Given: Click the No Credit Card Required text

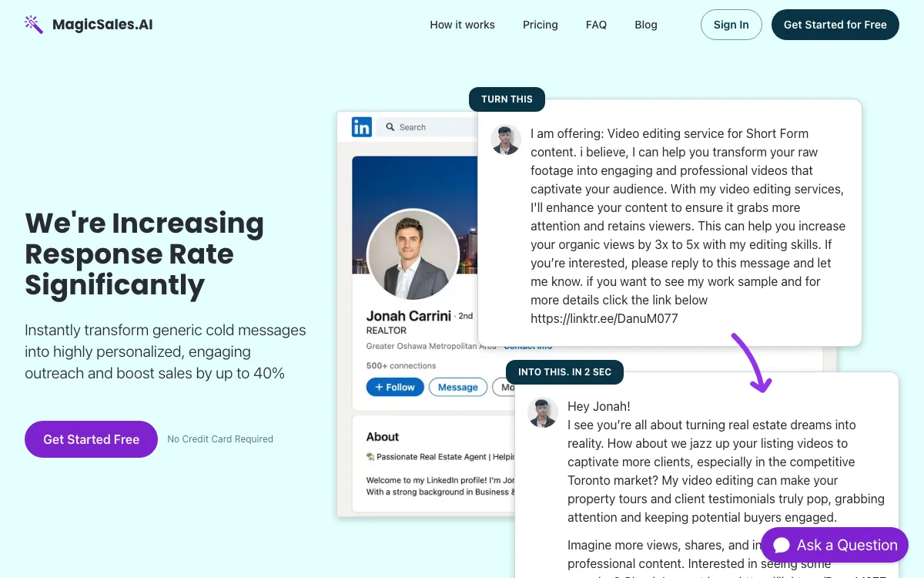Looking at the screenshot, I should click(220, 439).
